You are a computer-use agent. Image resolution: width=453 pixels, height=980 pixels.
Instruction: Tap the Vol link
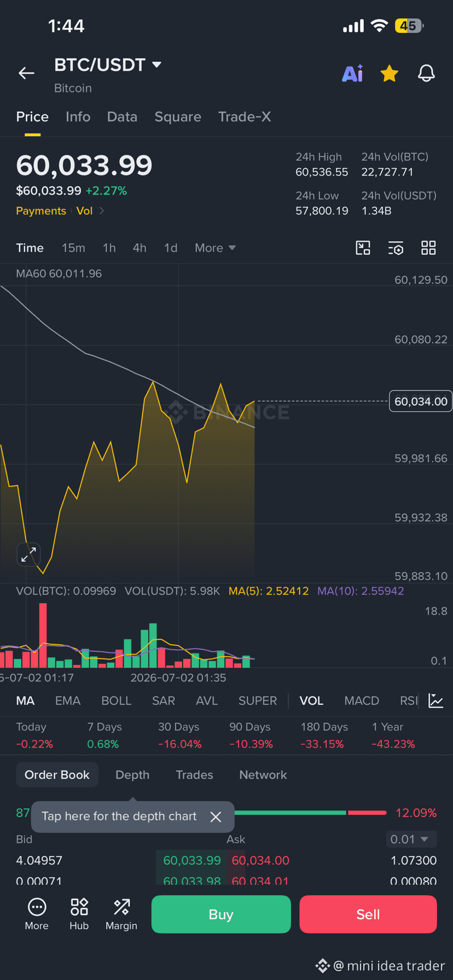coord(84,211)
